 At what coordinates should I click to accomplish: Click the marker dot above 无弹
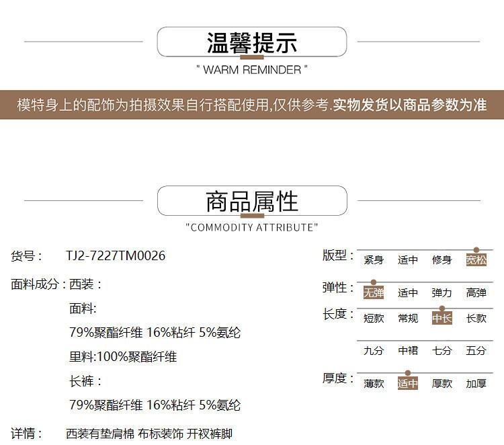click(x=374, y=282)
